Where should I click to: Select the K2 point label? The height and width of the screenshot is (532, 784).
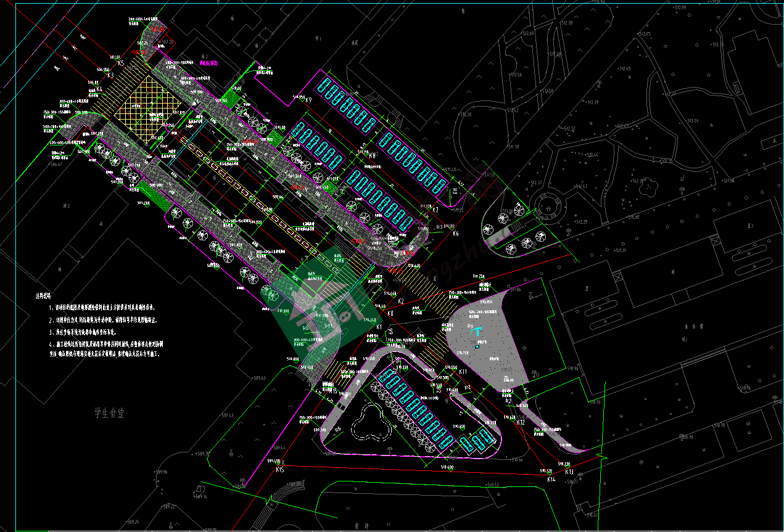coord(401,301)
